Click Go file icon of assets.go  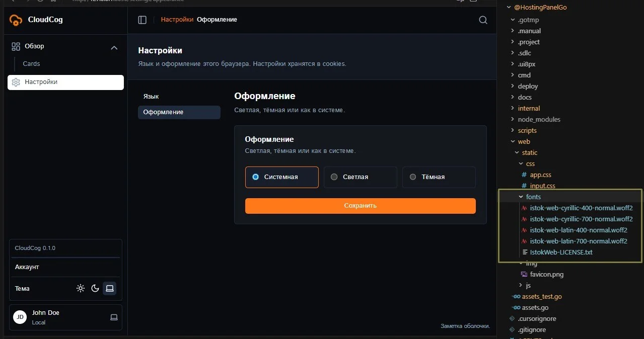516,308
